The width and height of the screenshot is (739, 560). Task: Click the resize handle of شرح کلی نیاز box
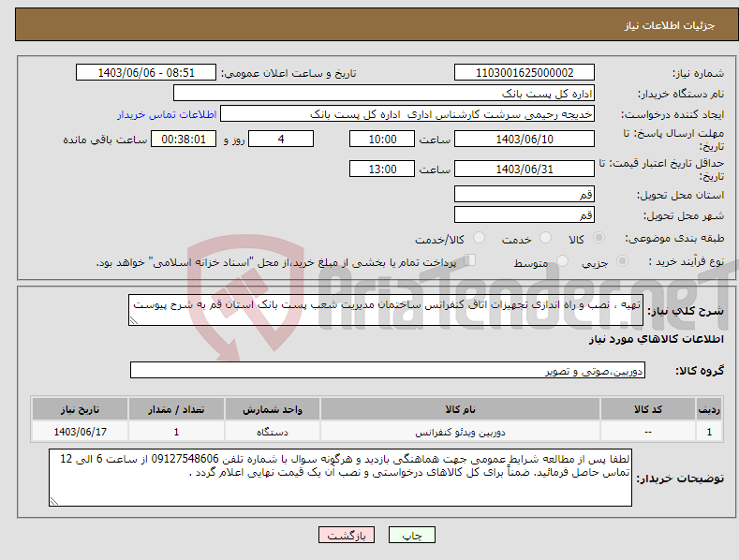[134, 320]
